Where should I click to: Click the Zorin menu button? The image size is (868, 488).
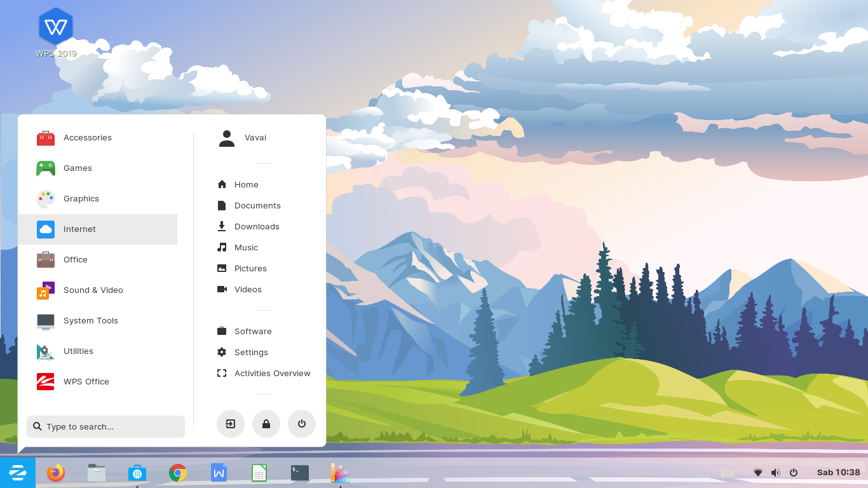click(x=18, y=472)
